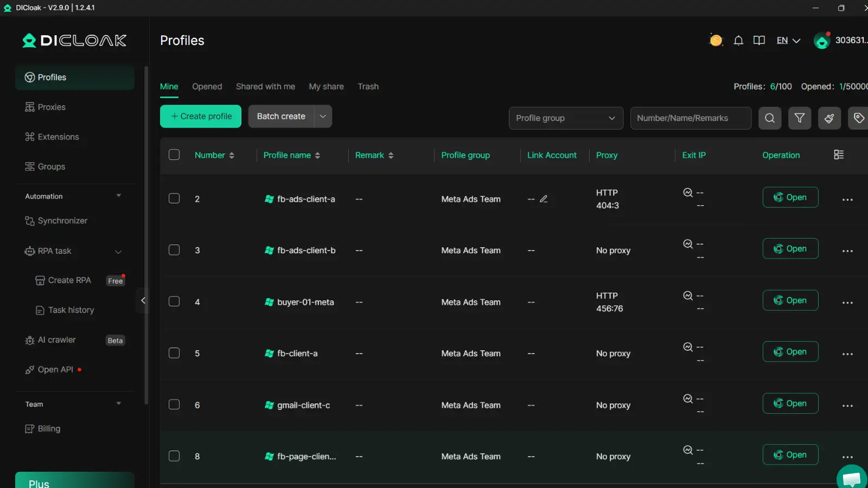Image resolution: width=868 pixels, height=488 pixels.
Task: Select the checkbox for gmail-client-c
Action: point(174,404)
